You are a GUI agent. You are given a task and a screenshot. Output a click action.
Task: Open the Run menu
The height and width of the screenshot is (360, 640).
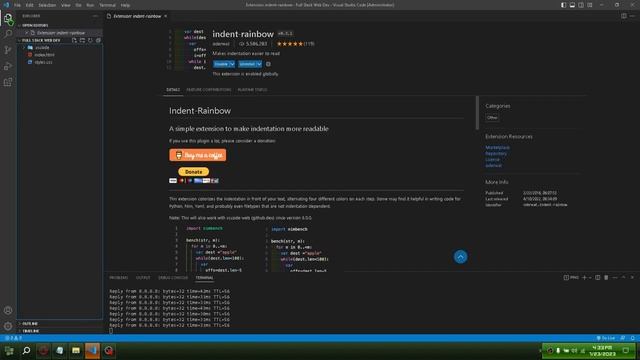(90, 5)
